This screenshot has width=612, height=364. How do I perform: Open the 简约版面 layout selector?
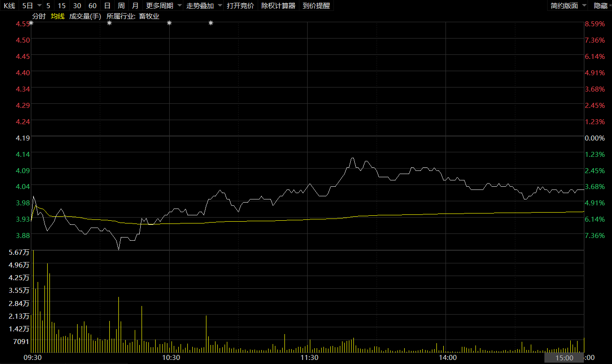564,5
